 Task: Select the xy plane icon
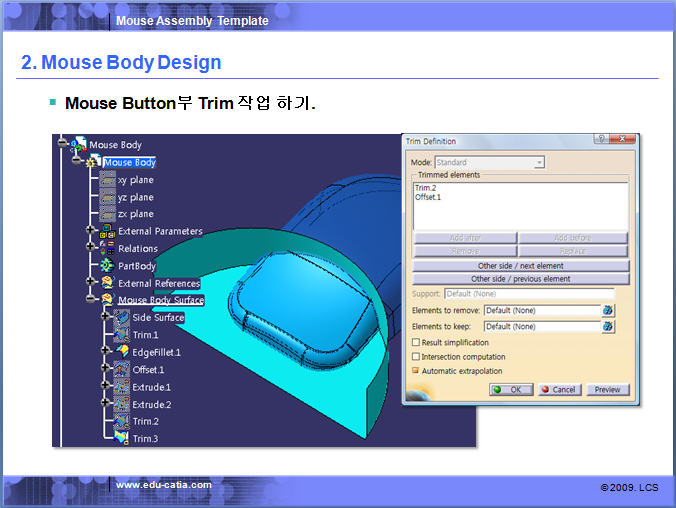pyautogui.click(x=108, y=180)
